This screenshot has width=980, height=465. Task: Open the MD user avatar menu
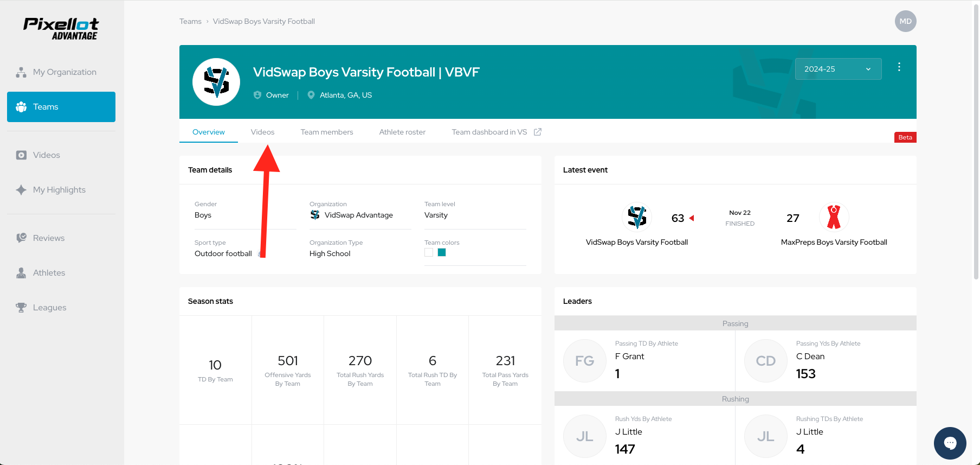click(905, 21)
